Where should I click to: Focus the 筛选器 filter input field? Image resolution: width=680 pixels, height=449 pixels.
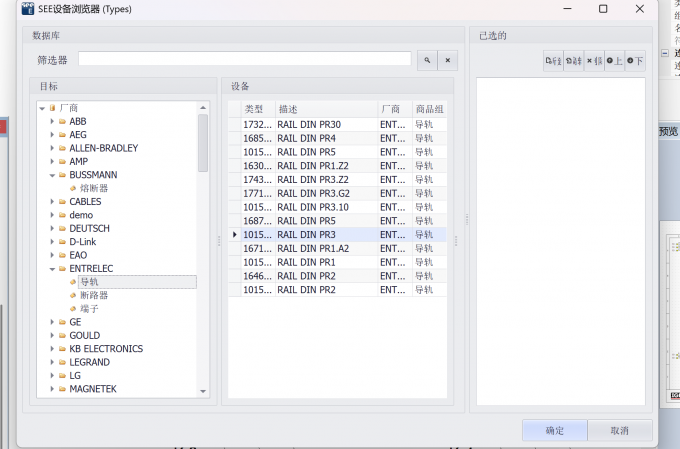tap(245, 59)
